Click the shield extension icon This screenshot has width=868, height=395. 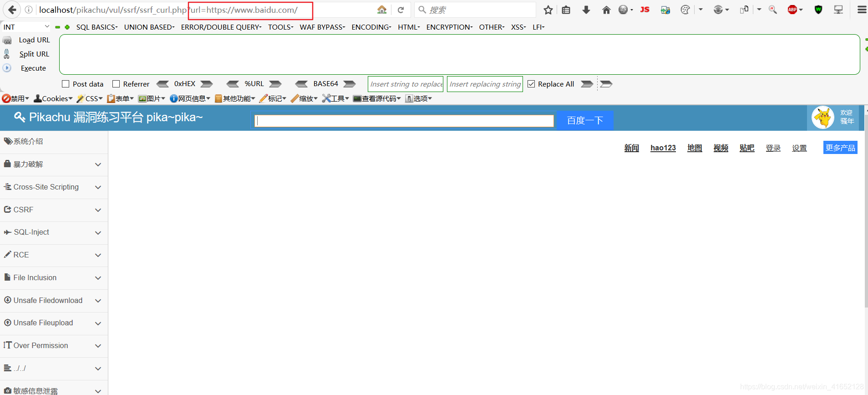tap(818, 10)
